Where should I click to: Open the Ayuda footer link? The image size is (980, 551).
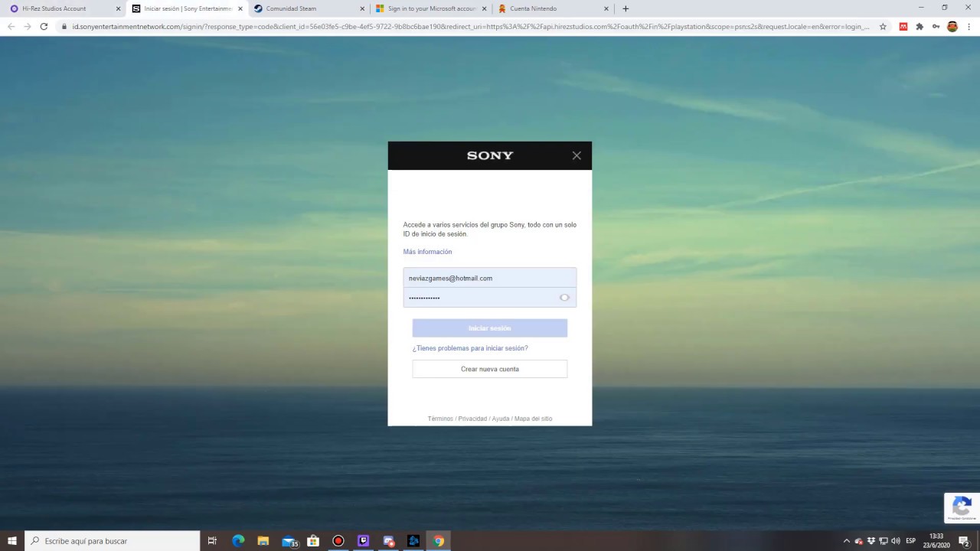tap(501, 419)
